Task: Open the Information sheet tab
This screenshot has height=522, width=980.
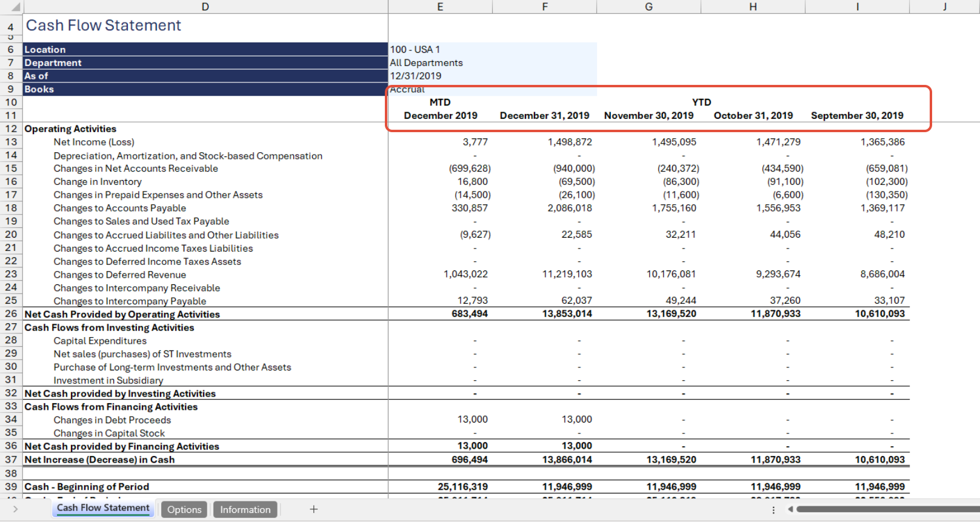Action: 245,509
